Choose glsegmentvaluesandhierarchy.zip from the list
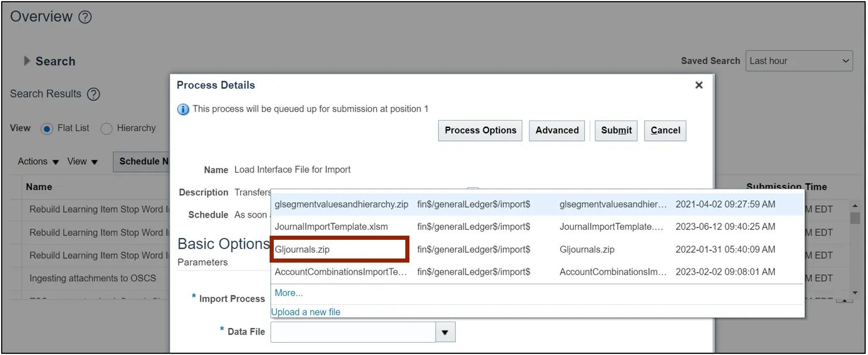Image resolution: width=868 pixels, height=355 pixels. pyautogui.click(x=342, y=204)
